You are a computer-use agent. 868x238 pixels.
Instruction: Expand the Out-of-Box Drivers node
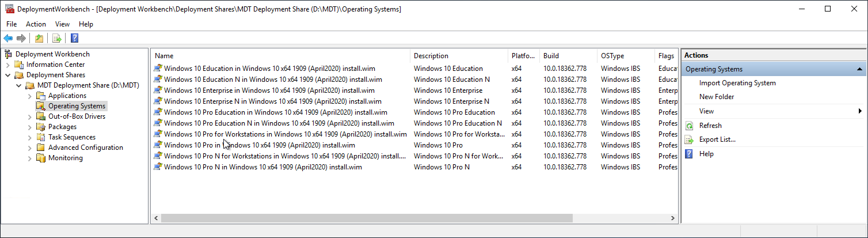(30, 116)
